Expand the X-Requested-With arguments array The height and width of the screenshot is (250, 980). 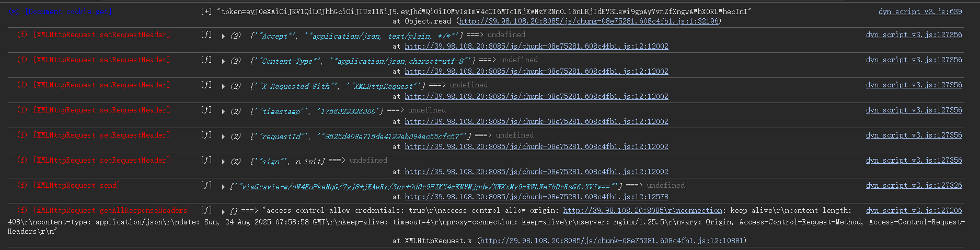(223, 87)
